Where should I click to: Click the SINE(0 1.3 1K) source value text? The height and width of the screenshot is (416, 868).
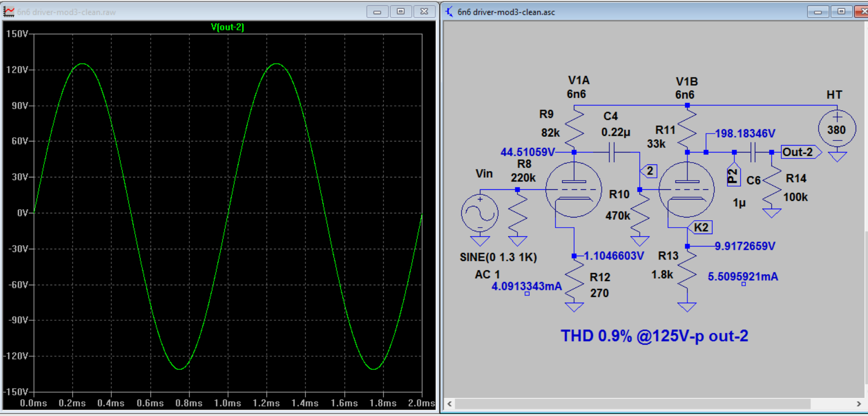pos(498,257)
